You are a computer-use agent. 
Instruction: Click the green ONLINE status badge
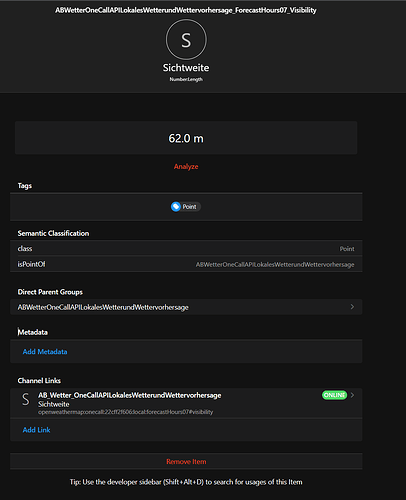pos(334,395)
